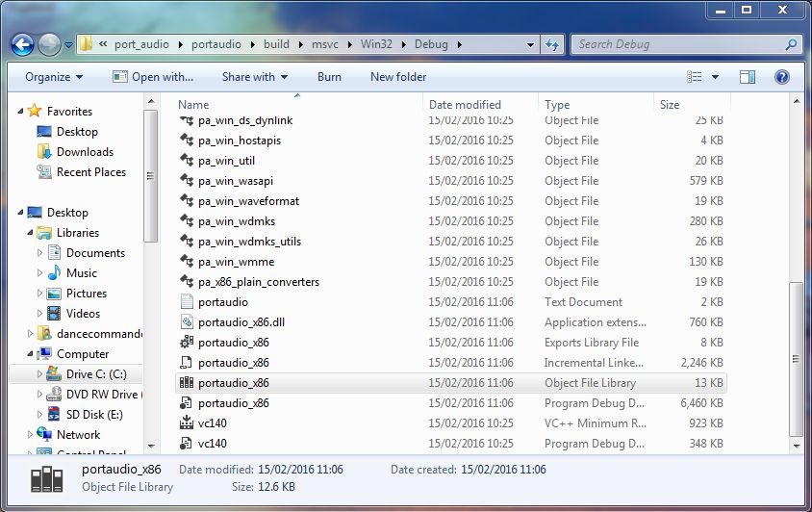The width and height of the screenshot is (812, 512).
Task: Select the Drive C: (C:) icon
Action: 54,373
